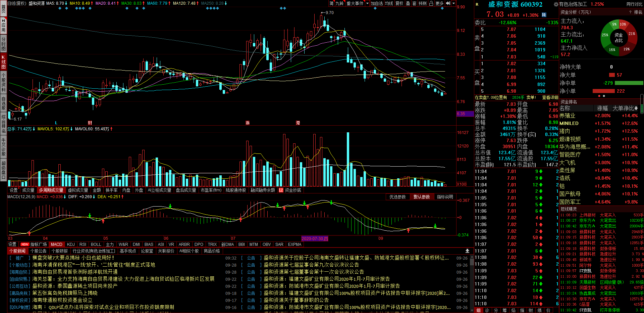Expand the dropdown arrow at chart toolbar end
This screenshot has height=313, width=644.
coord(453,3)
